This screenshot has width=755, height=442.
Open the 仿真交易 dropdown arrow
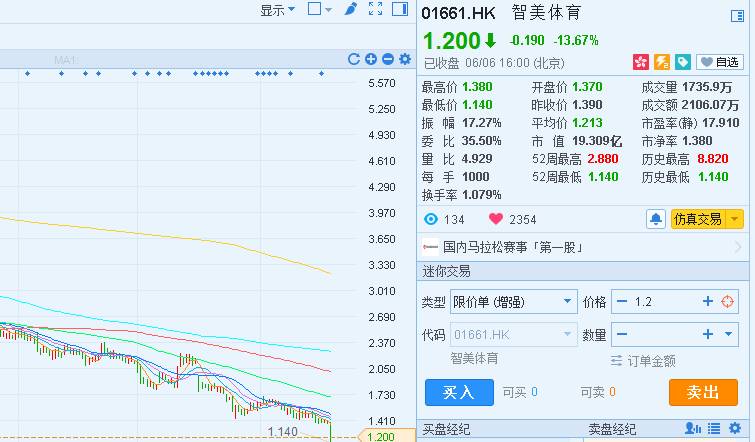[735, 219]
